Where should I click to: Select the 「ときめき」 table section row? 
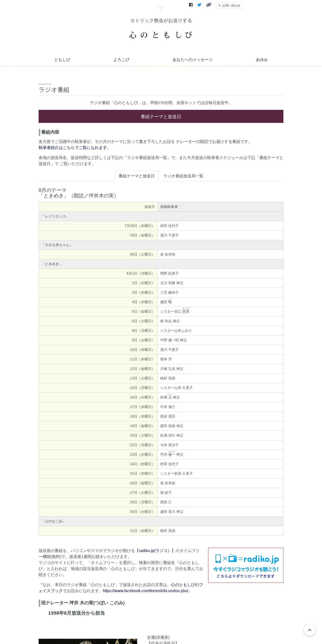tap(161, 264)
